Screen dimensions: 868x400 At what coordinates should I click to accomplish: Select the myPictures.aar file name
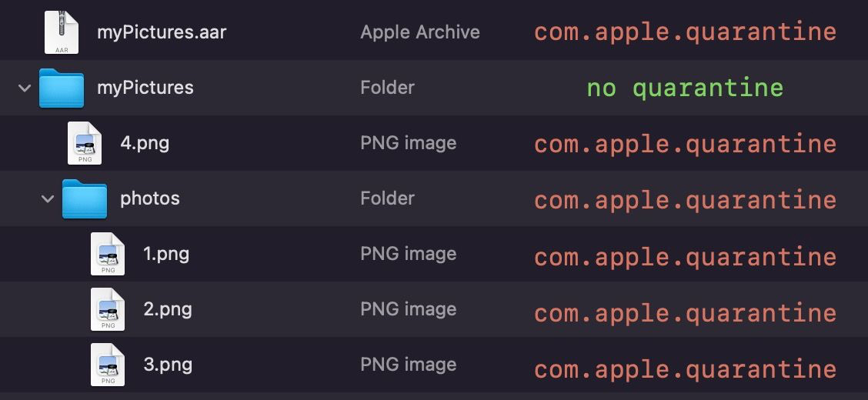click(162, 32)
